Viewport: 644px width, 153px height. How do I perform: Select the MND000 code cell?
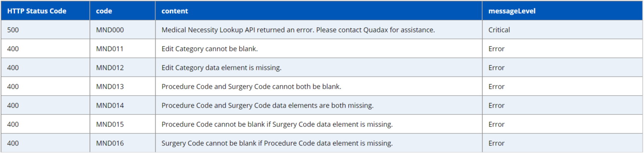[x=110, y=30]
